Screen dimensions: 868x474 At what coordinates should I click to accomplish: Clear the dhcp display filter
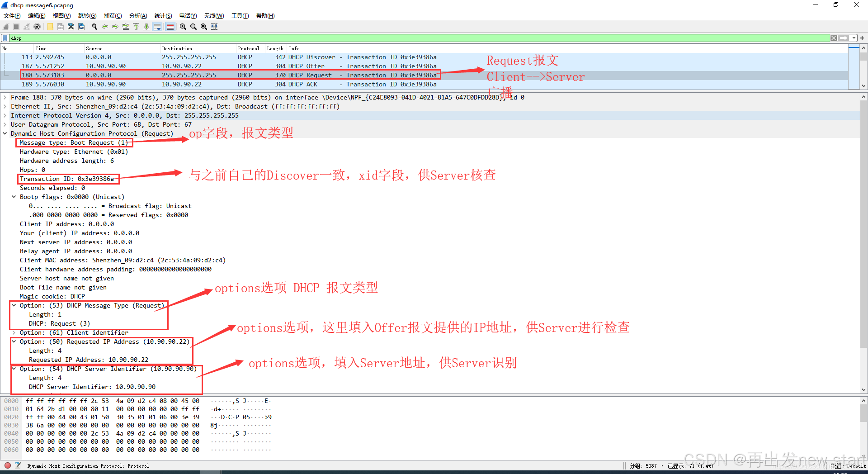834,38
